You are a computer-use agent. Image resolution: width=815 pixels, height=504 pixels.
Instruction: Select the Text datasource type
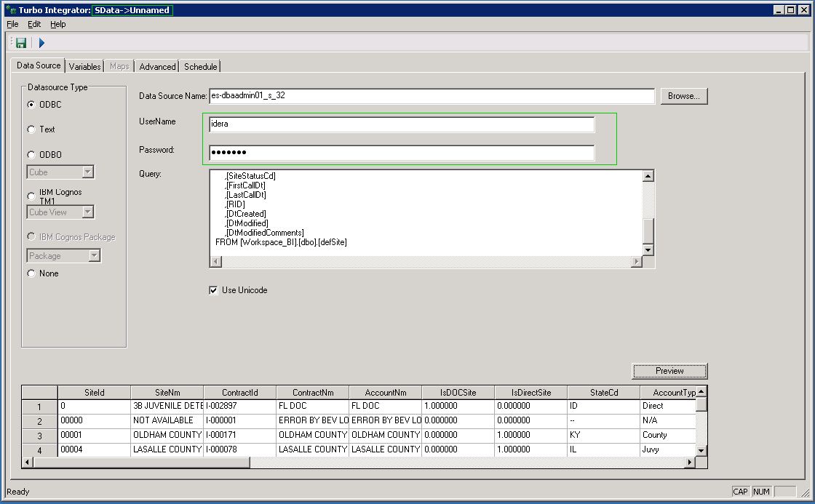pos(31,129)
